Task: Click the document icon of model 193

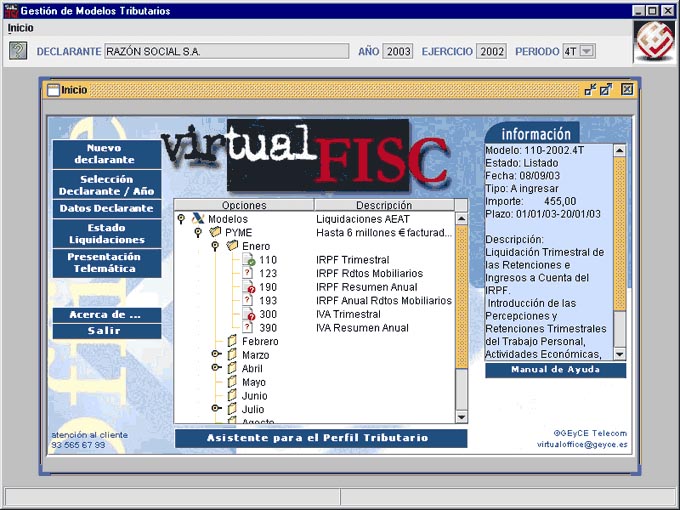Action: click(247, 300)
